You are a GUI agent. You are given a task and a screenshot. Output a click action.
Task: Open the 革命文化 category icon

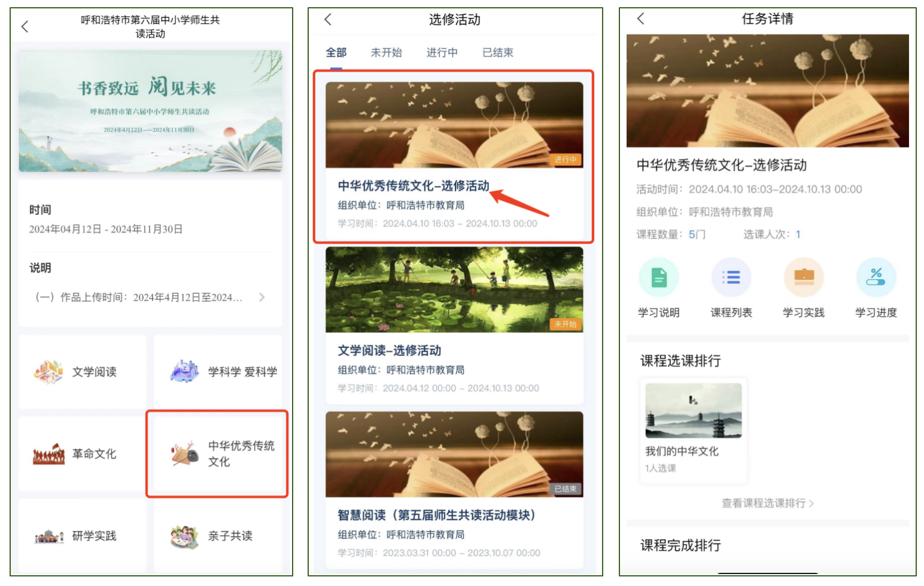pyautogui.click(x=48, y=454)
